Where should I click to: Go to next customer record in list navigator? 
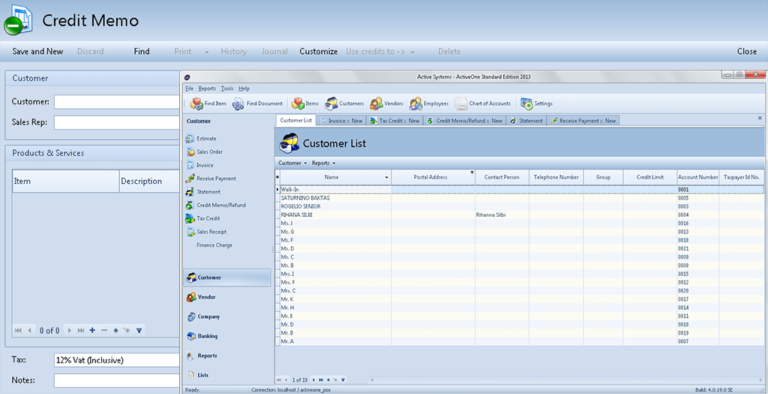point(313,380)
